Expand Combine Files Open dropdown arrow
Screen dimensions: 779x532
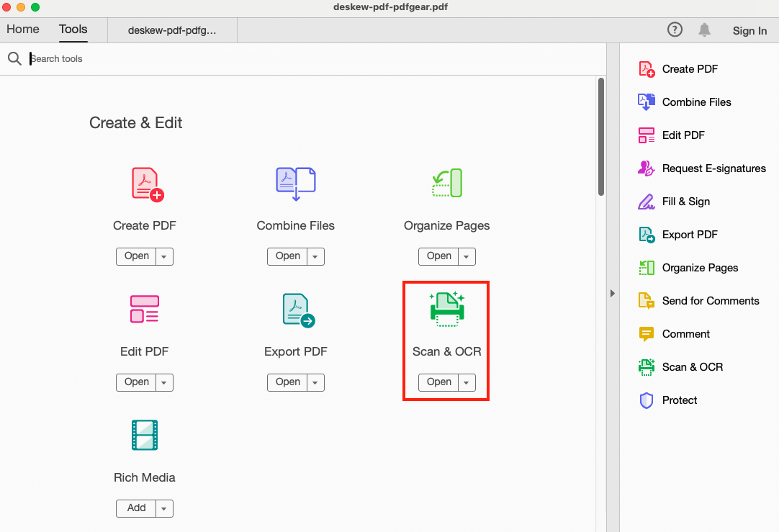point(315,257)
